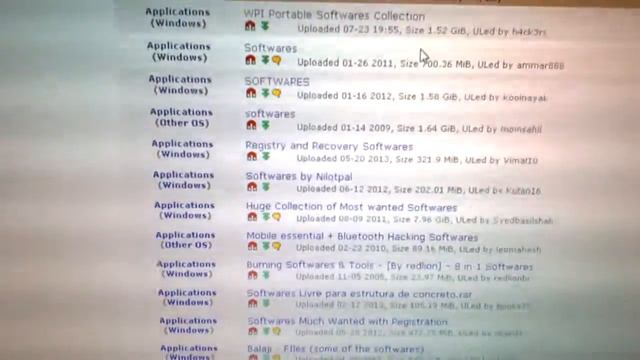Click download arrow for Huge Collection of Most wanted
Screen dimensions: 640x360
point(266,217)
